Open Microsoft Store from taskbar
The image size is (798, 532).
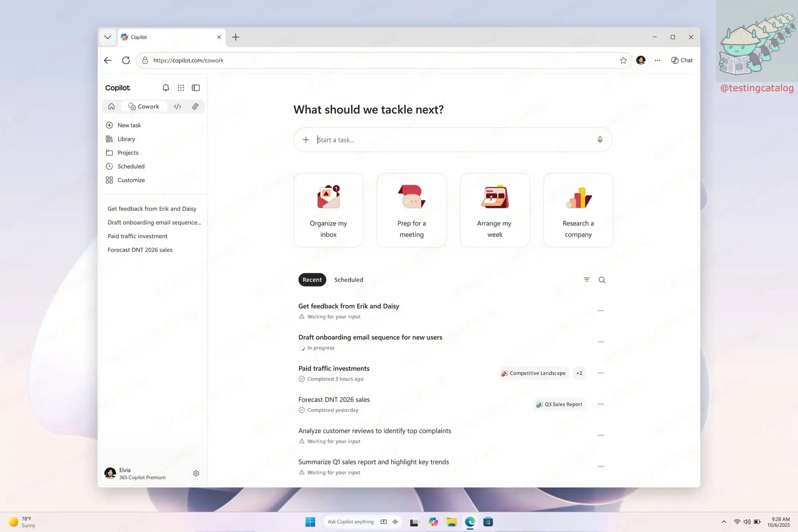tap(488, 522)
